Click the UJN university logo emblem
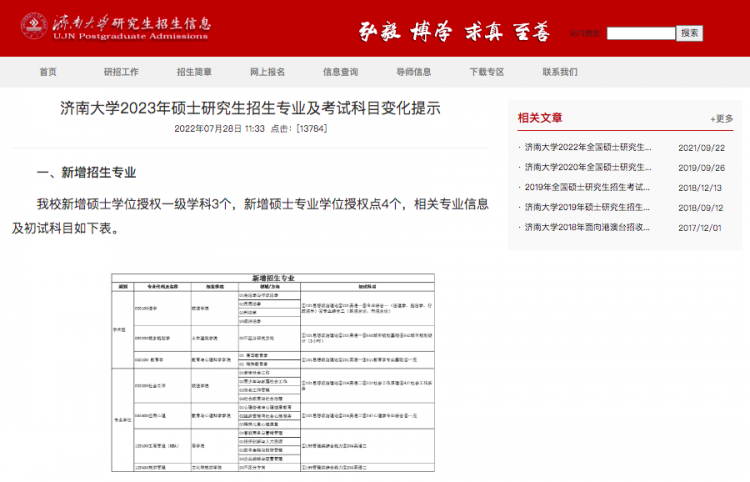 (34, 26)
